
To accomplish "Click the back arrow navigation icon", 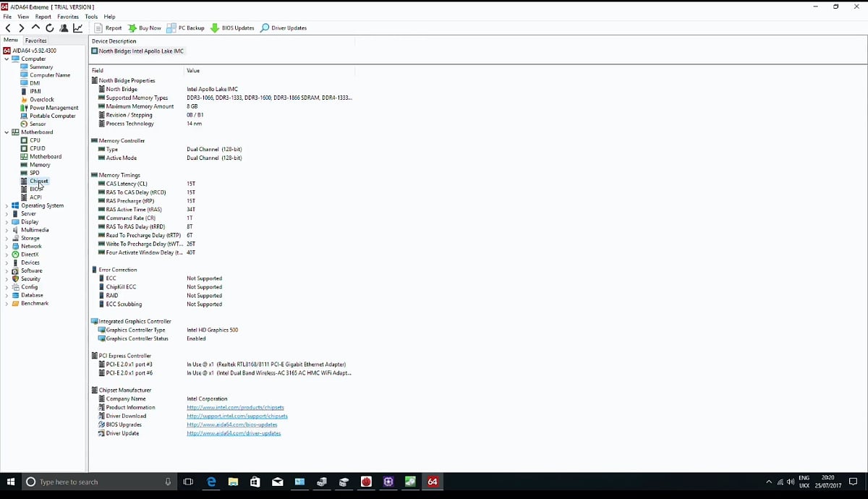I will pos(7,27).
